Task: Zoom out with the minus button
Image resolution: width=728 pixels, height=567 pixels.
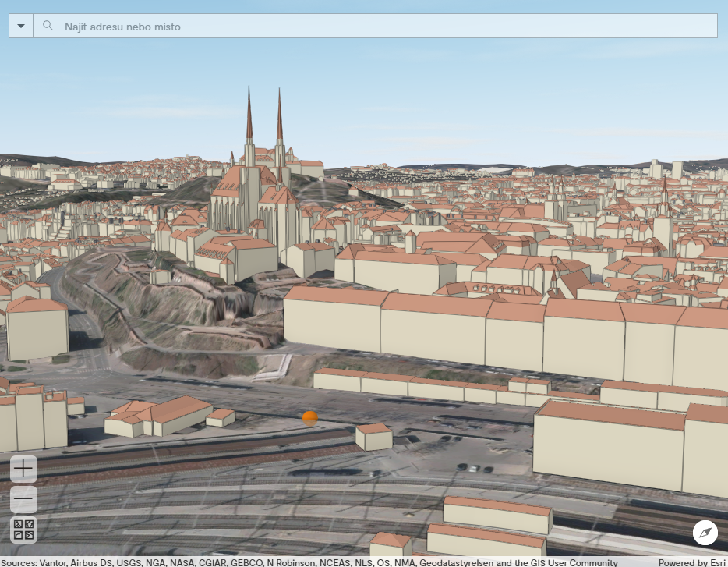Action: (24, 498)
